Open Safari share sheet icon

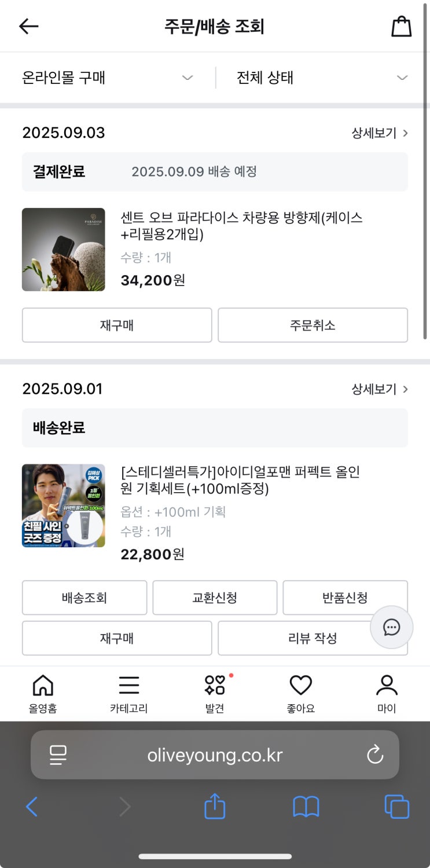coord(215,806)
